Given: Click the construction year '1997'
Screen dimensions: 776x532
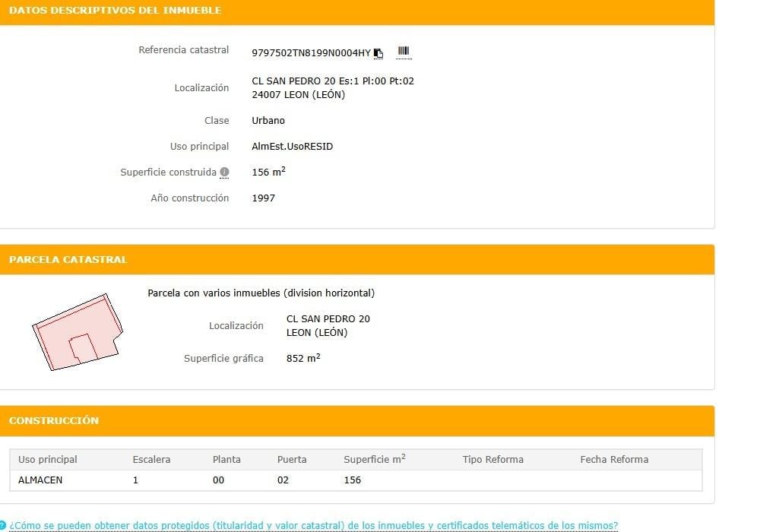Looking at the screenshot, I should click(263, 198).
